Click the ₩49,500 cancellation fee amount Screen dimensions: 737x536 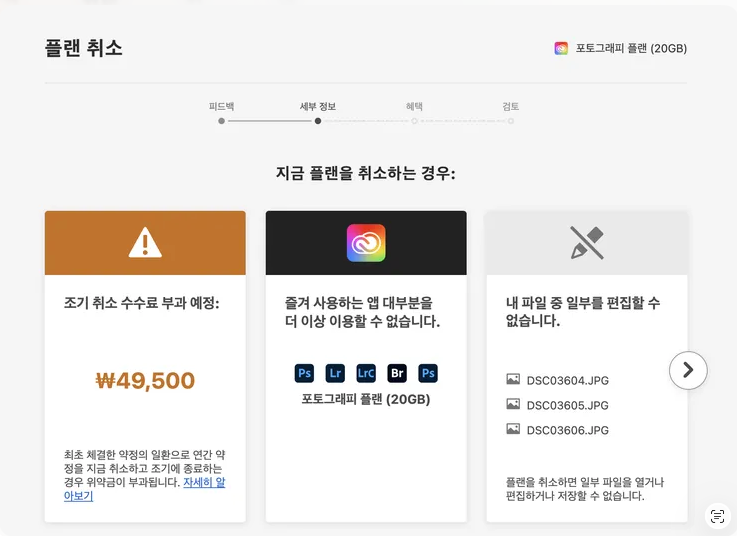pos(145,380)
